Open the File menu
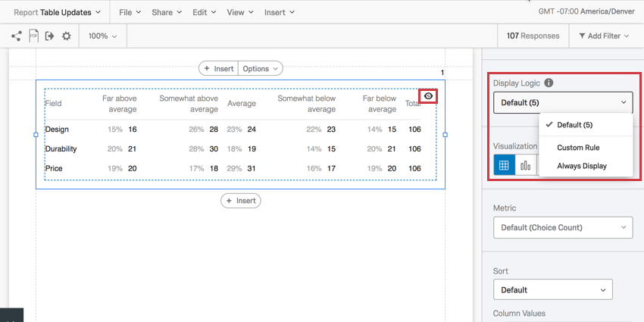Image resolution: width=644 pixels, height=322 pixels. tap(130, 12)
